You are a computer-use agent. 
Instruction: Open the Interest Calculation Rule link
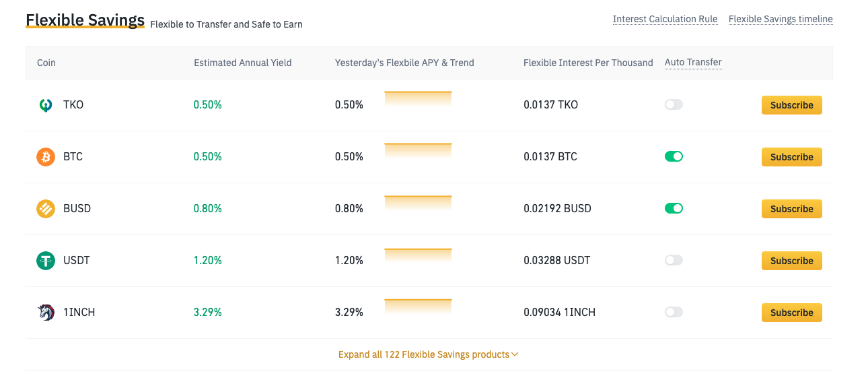665,19
